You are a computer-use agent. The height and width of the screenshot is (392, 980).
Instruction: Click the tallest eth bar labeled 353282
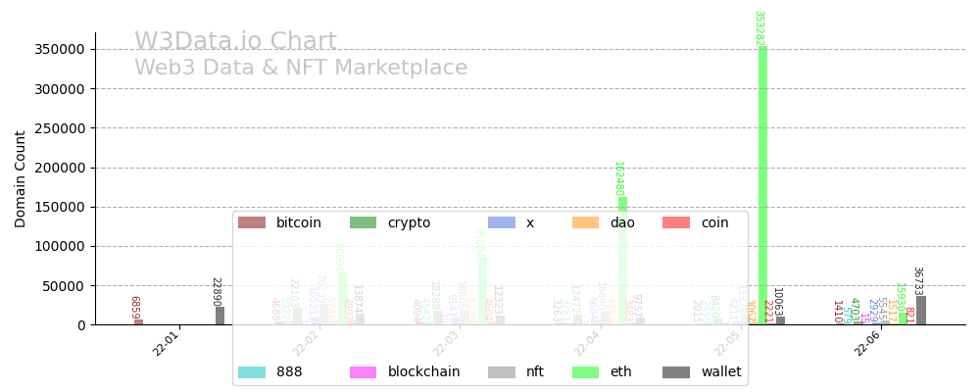pos(762,186)
